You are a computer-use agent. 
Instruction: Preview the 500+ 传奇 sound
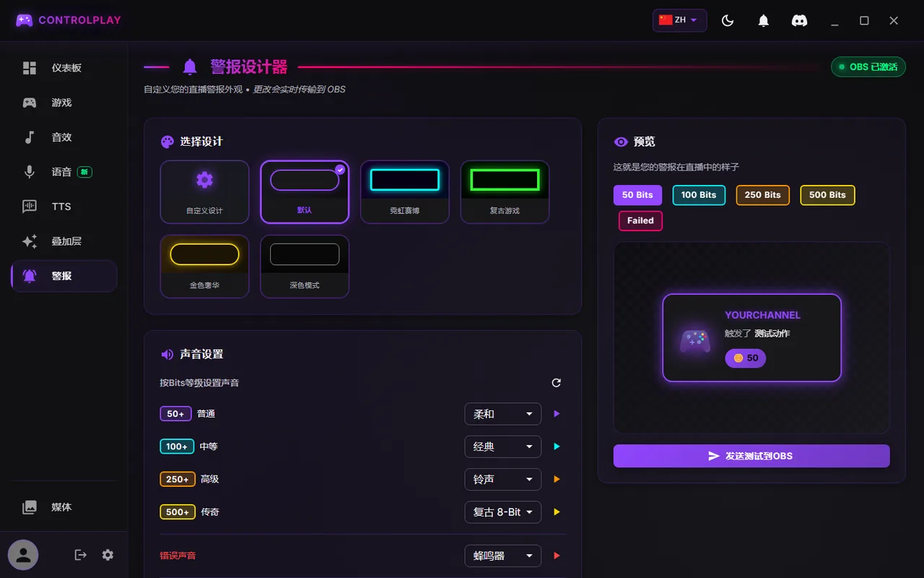coord(557,512)
